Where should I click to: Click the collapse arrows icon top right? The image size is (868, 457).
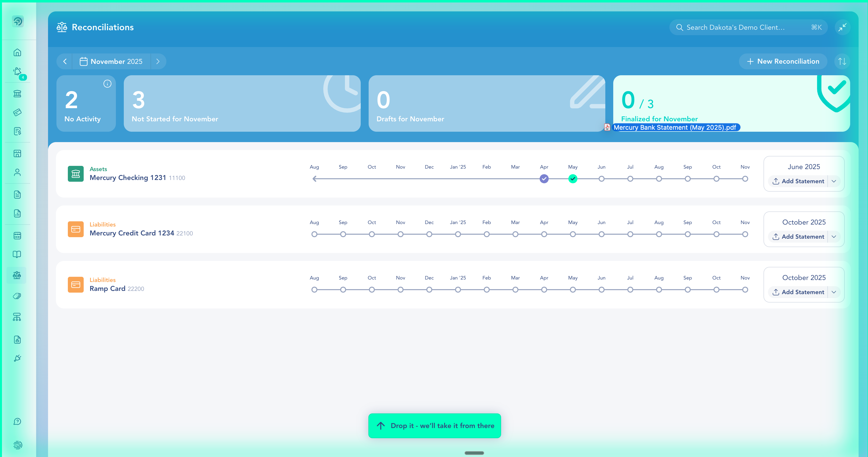click(842, 27)
